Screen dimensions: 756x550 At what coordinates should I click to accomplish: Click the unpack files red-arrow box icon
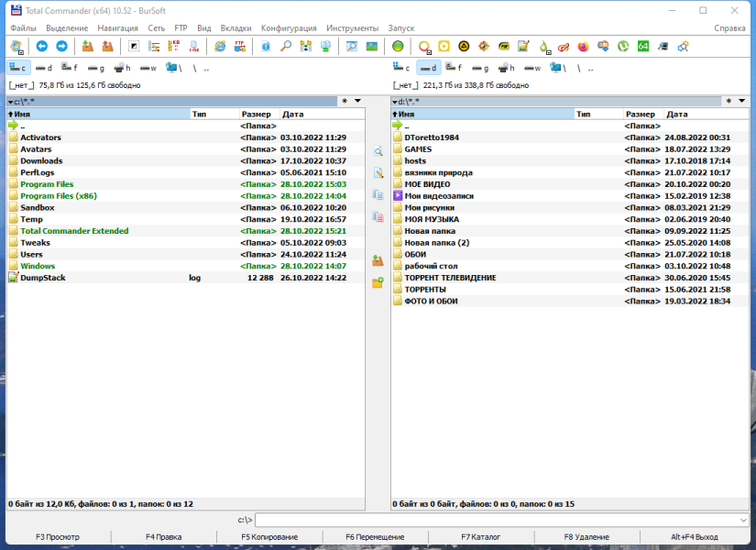107,47
